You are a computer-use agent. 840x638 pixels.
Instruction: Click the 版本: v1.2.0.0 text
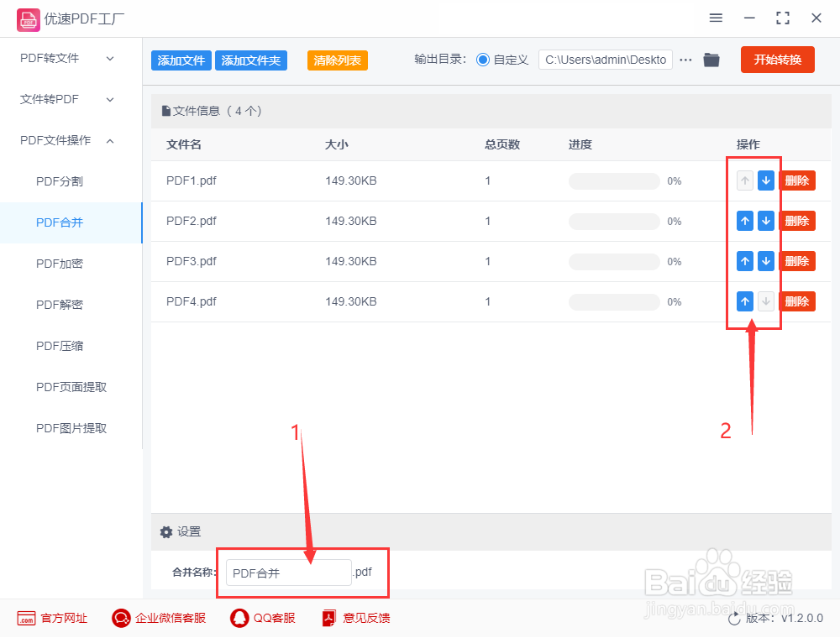point(785,618)
